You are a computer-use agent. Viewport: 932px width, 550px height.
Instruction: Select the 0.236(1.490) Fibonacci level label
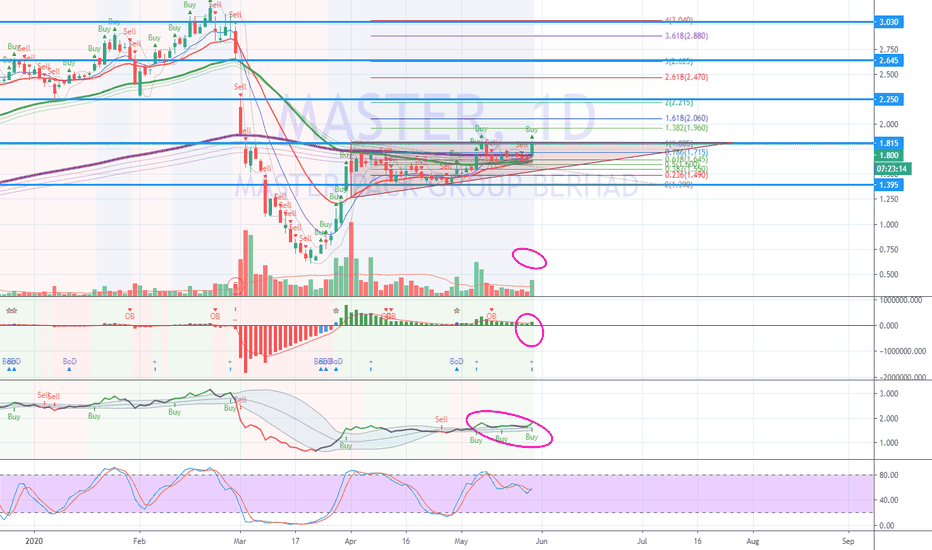click(x=687, y=175)
